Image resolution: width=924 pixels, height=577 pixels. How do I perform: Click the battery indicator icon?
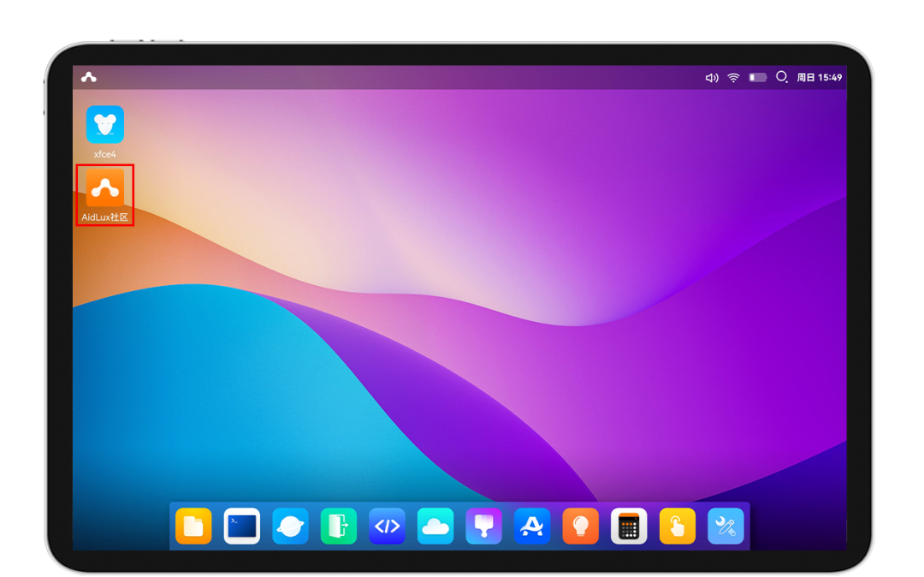pos(758,77)
